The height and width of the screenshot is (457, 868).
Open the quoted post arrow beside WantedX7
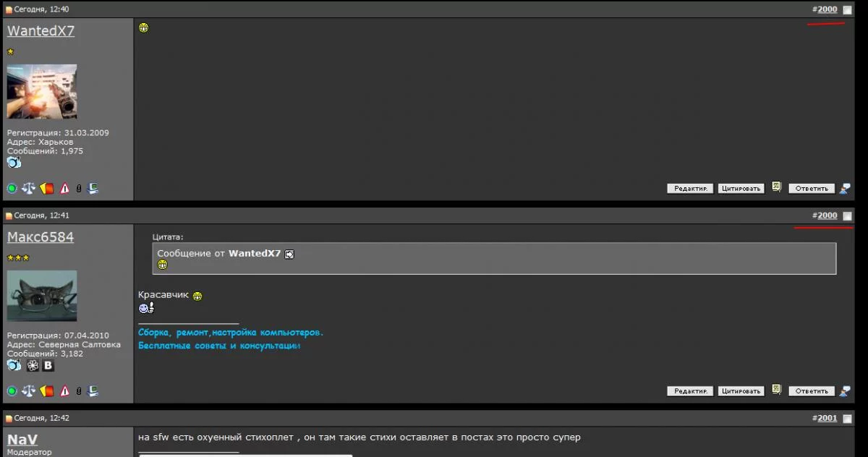pyautogui.click(x=289, y=254)
